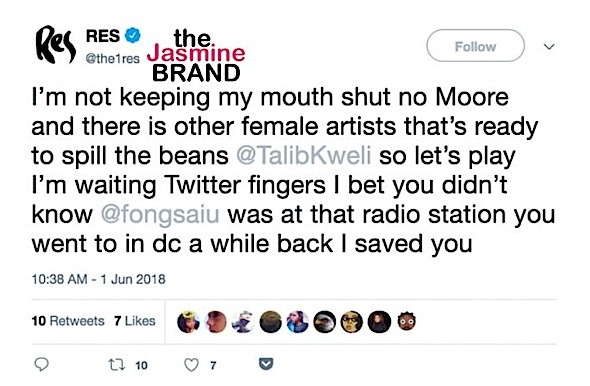Expand the tweet options chevron

coord(549,47)
